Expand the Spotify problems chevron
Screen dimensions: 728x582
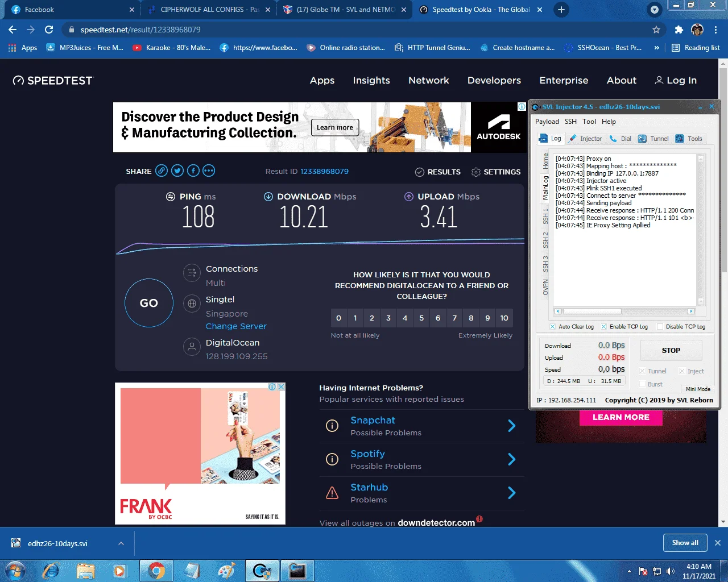pos(511,459)
